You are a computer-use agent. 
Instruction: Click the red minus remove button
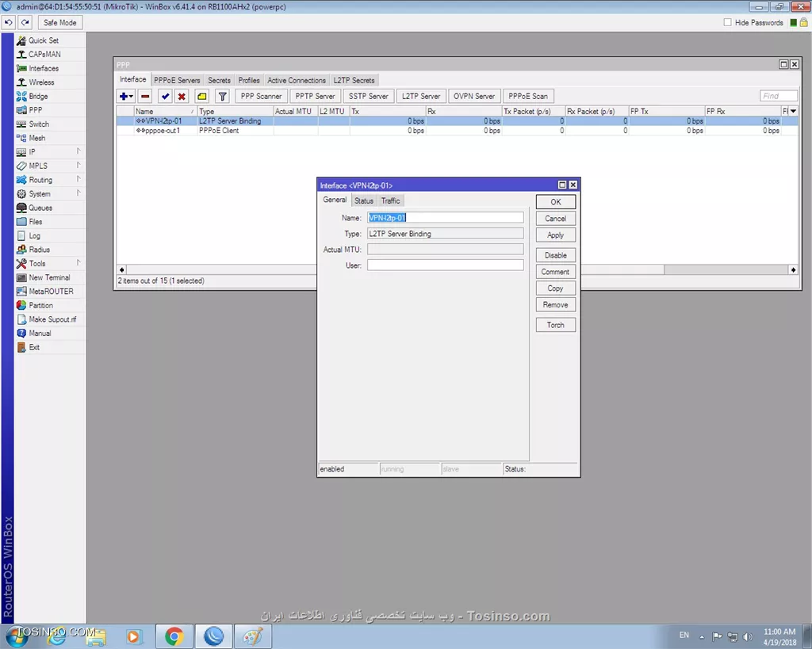tap(145, 96)
